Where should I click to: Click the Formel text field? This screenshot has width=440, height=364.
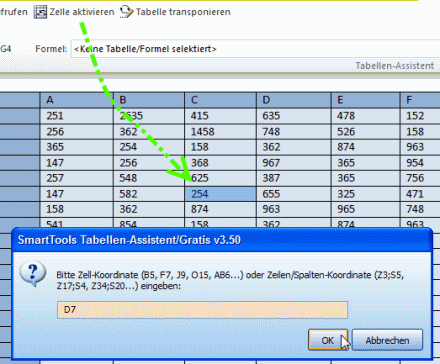pos(255,49)
